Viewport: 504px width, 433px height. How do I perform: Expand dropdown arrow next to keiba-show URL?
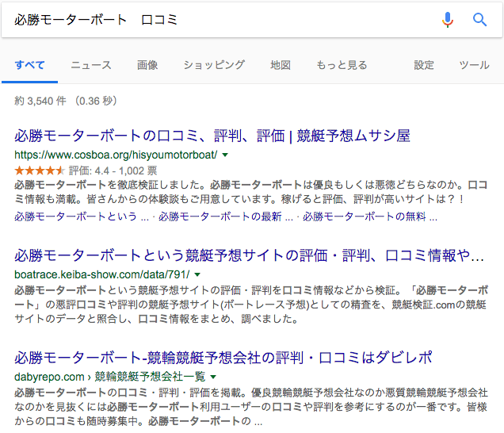pos(197,274)
